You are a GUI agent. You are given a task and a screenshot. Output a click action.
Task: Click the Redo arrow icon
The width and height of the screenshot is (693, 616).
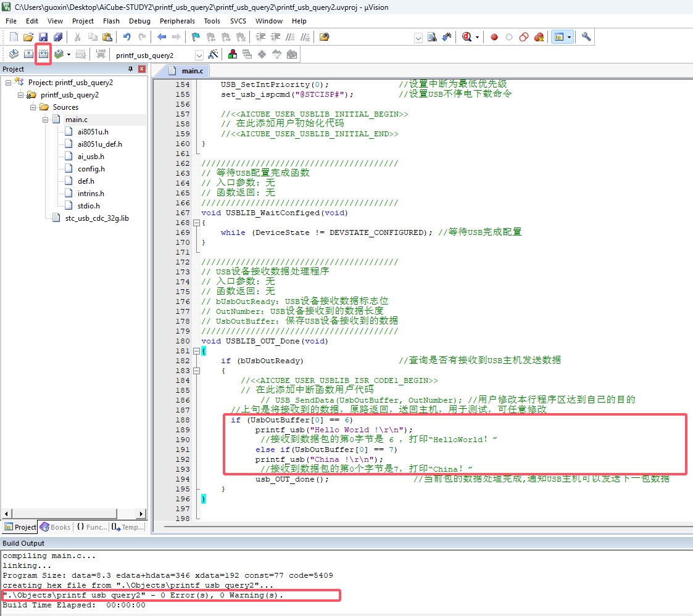142,37
